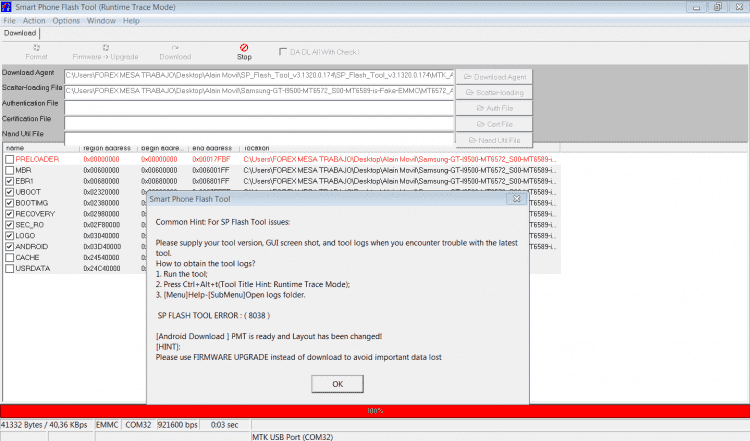750x441 pixels.
Task: Click the MTK USB Port (COM32) status text
Action: point(292,437)
